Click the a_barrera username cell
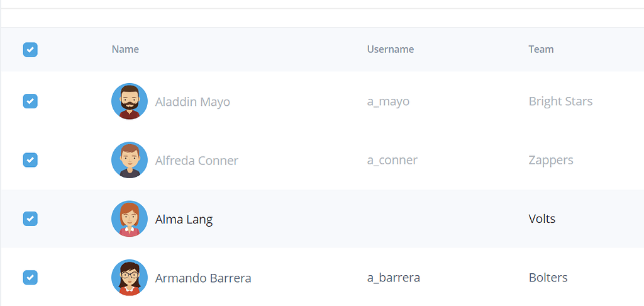This screenshot has width=644, height=306. click(394, 278)
